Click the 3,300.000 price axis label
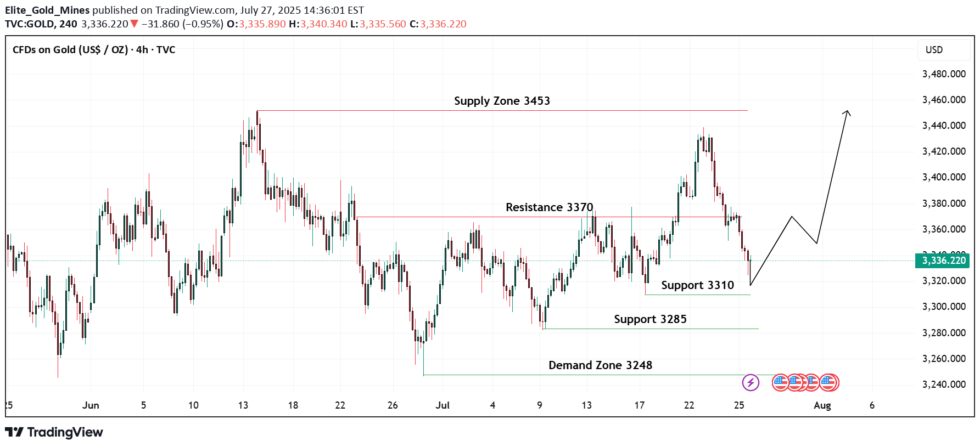 point(944,307)
